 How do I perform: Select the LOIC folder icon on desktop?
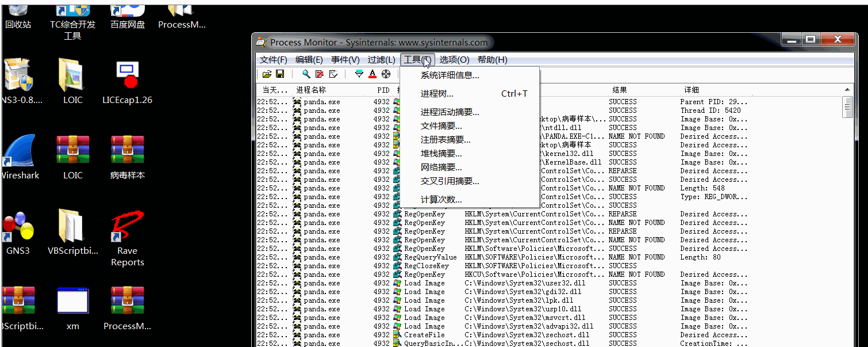(x=72, y=82)
